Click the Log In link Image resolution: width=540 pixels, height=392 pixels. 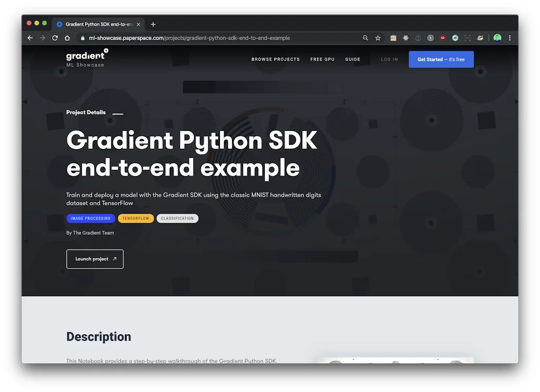(389, 59)
